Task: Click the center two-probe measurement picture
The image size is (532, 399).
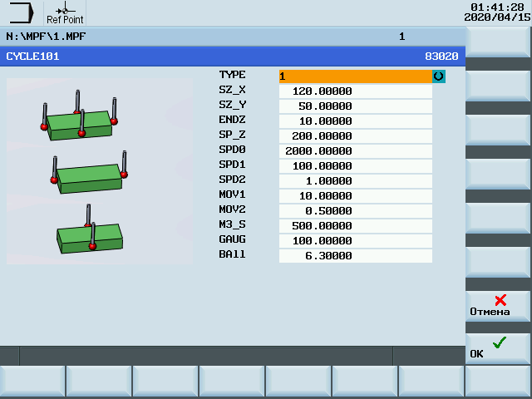Action: pyautogui.click(x=90, y=229)
